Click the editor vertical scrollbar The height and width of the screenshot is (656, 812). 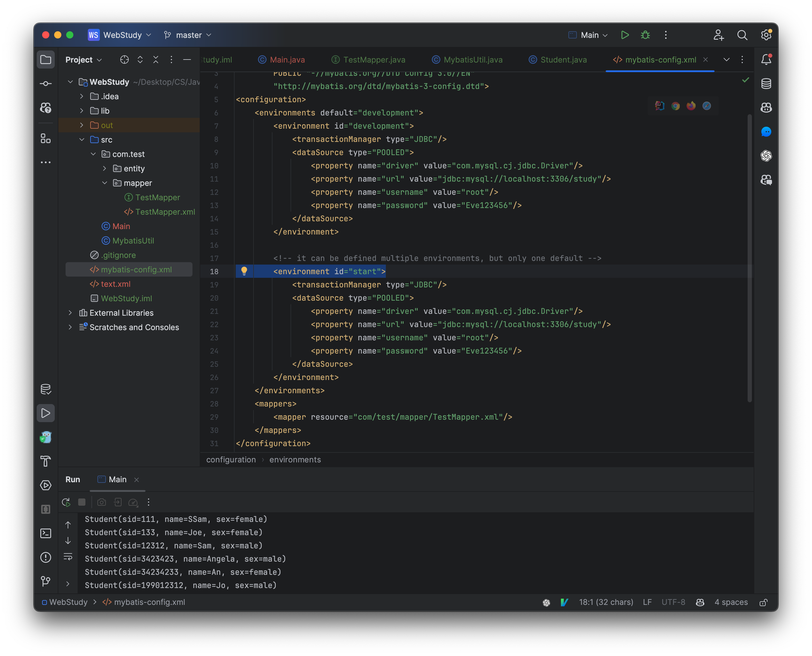(x=749, y=257)
